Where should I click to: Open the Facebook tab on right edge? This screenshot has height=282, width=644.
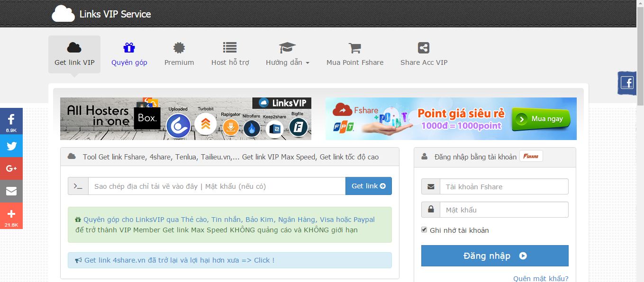[627, 83]
